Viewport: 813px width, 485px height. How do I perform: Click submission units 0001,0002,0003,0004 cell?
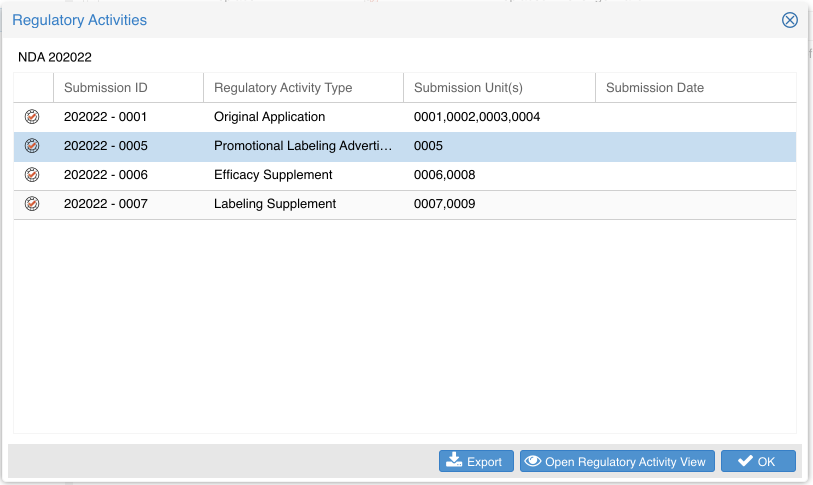coord(477,117)
